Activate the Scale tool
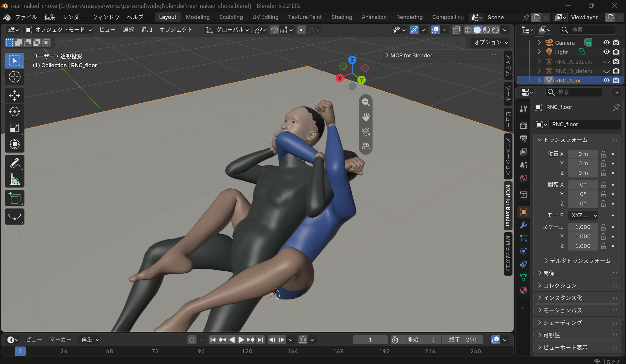Screen dimensions: 626x364 pyautogui.click(x=15, y=128)
